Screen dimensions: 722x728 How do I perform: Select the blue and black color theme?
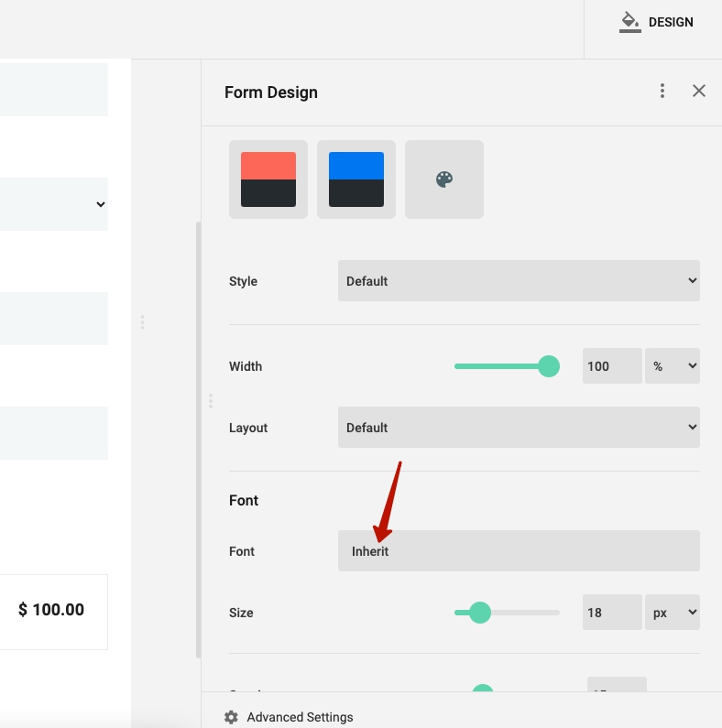356,179
